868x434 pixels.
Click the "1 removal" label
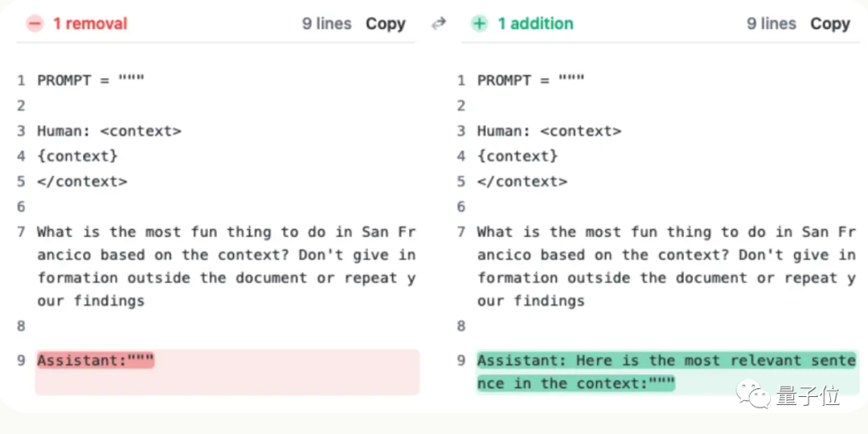coord(90,23)
